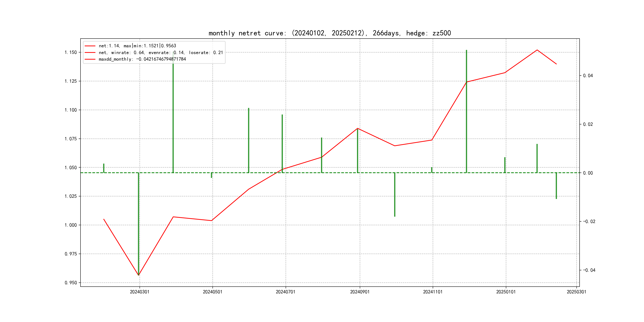Image resolution: width=644 pixels, height=322 pixels.
Task: Click the red line's lowest point near 20240301
Action: (139, 275)
